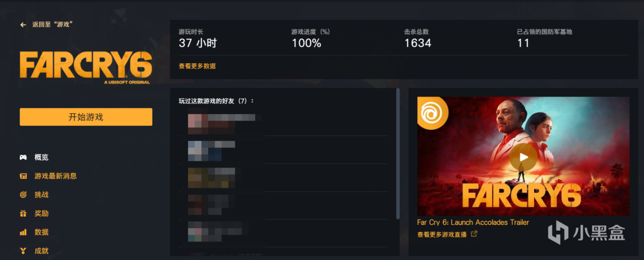Click the 奖励 gift icon
644x260 pixels.
coord(23,214)
